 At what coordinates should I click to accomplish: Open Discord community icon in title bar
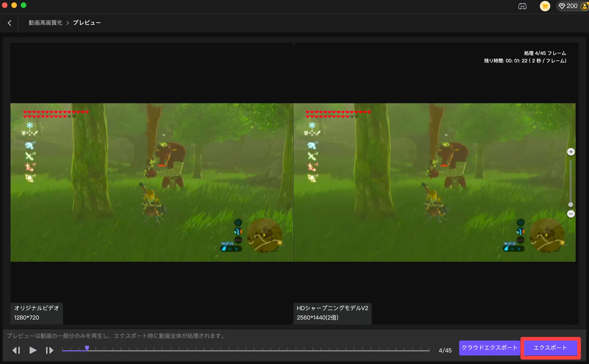(x=522, y=6)
